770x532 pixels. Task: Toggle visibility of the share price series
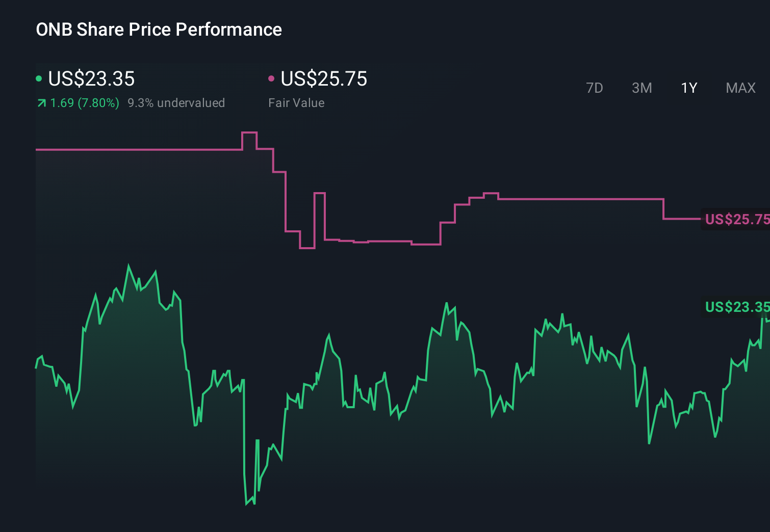click(39, 78)
